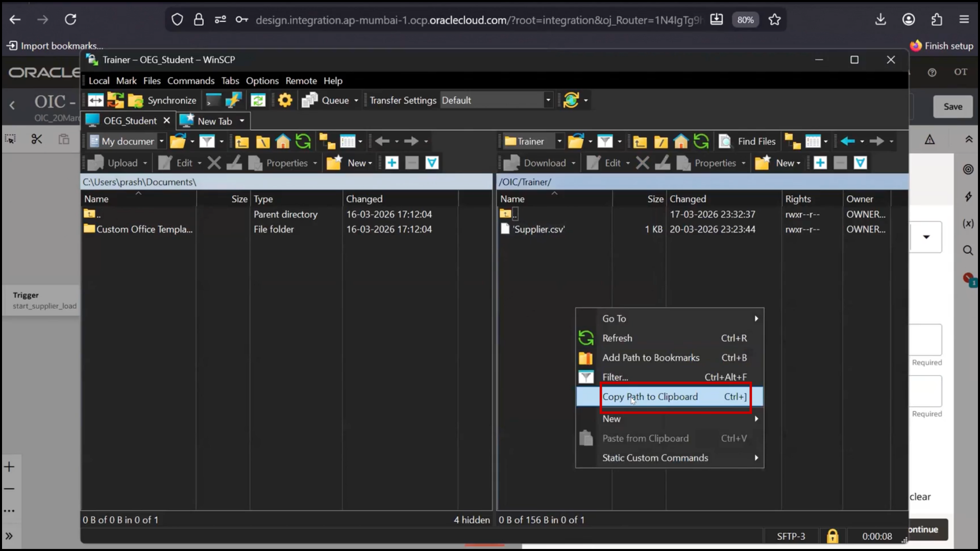Toggle directory tree in remote panel
Image resolution: width=980 pixels, height=551 pixels.
click(792, 141)
